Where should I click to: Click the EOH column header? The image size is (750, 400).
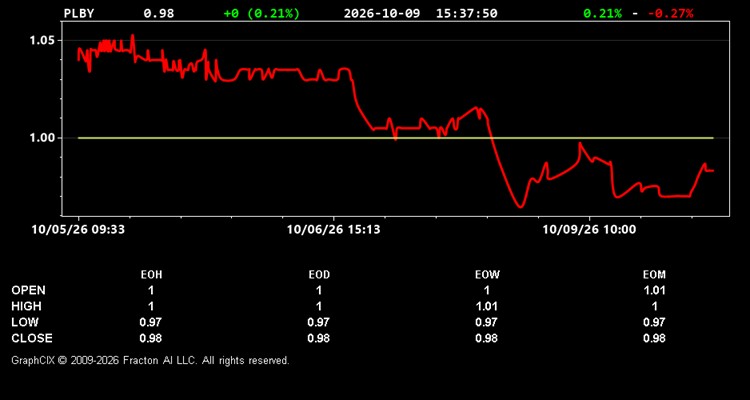point(151,275)
